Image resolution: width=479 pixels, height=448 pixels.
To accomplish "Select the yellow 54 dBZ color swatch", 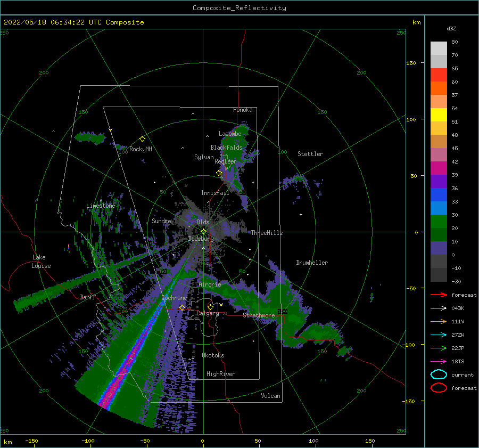I will (x=439, y=115).
